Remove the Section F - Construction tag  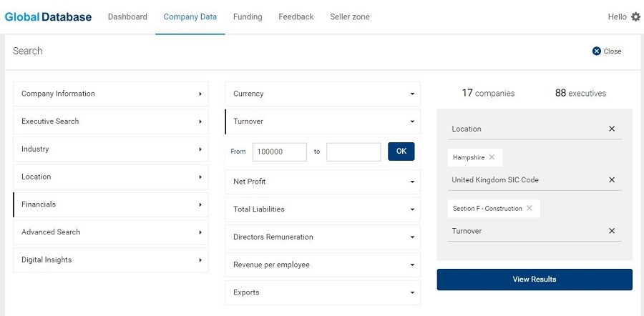tap(530, 208)
